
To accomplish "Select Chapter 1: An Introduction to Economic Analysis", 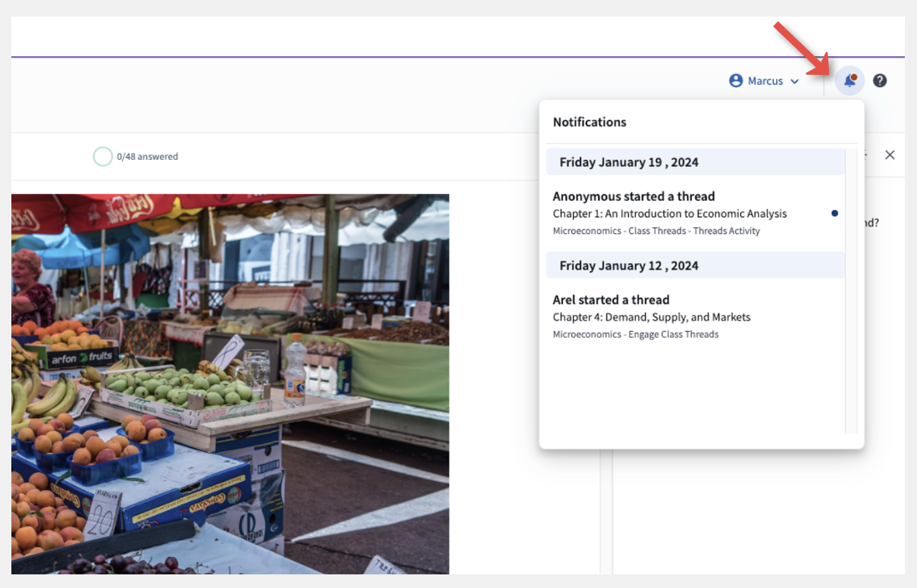I will click(669, 214).
